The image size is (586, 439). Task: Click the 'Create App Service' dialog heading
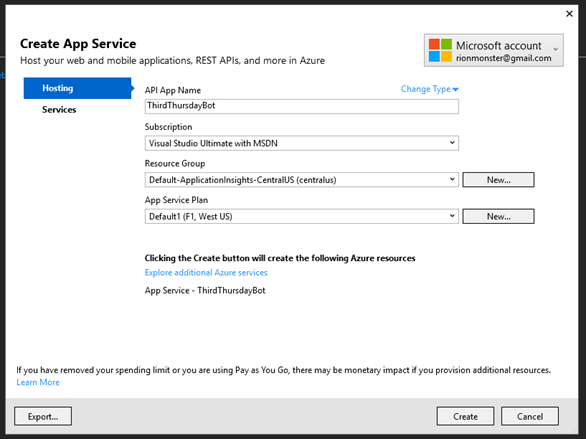coord(78,44)
